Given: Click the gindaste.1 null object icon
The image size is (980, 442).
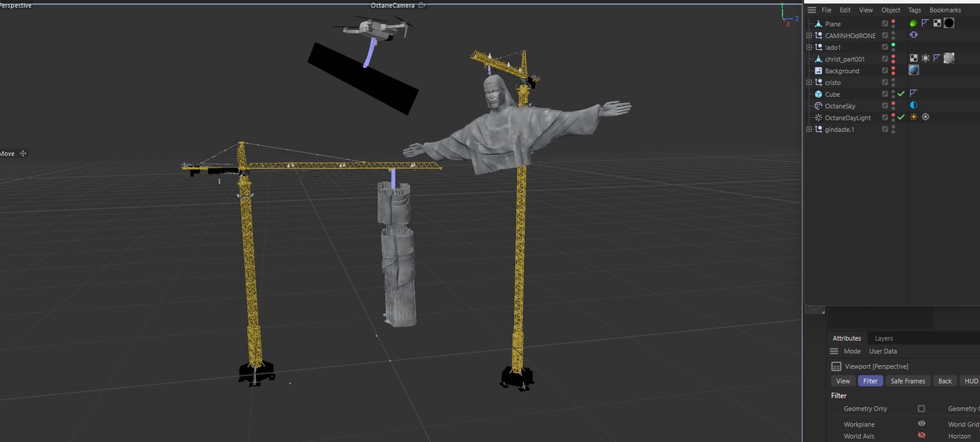Looking at the screenshot, I should pyautogui.click(x=818, y=129).
